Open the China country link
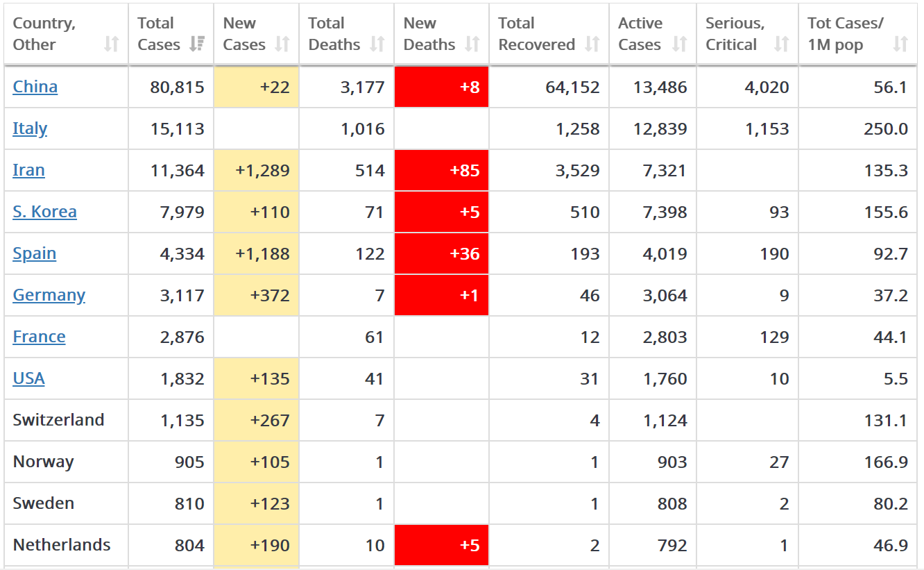This screenshot has width=924, height=570. pyautogui.click(x=35, y=87)
